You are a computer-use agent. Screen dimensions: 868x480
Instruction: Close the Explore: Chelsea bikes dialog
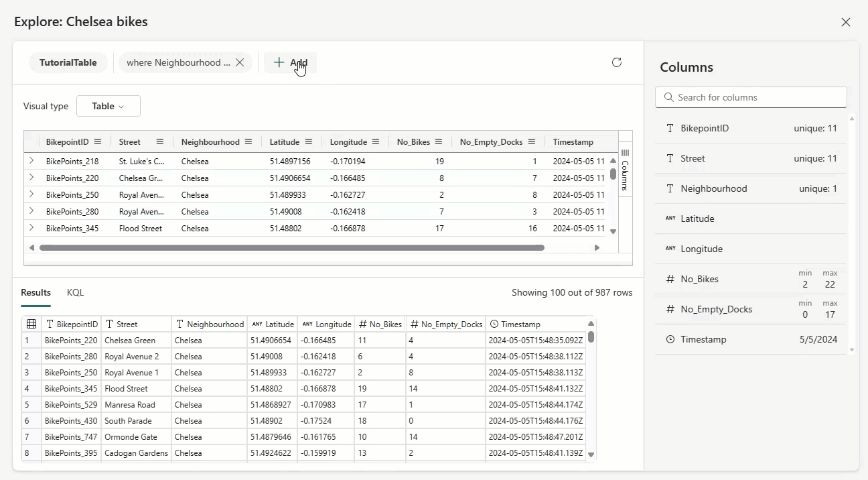pos(846,22)
